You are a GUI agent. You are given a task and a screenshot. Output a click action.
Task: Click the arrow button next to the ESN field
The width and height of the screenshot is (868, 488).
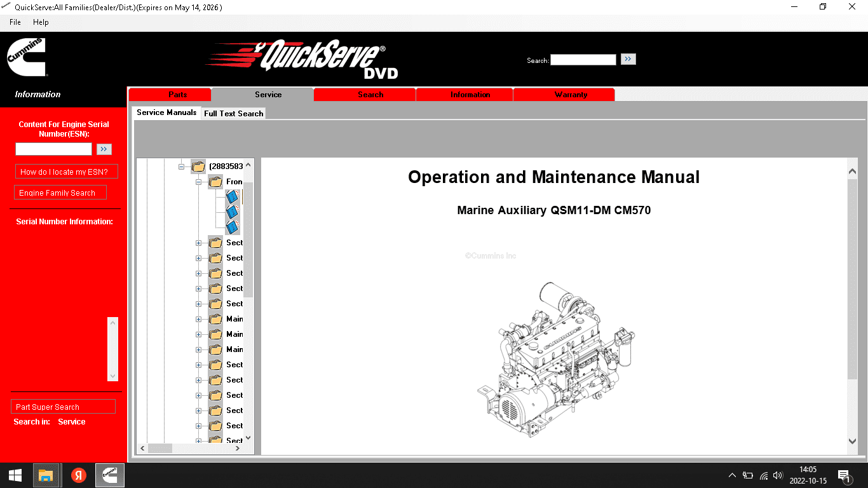pyautogui.click(x=104, y=149)
